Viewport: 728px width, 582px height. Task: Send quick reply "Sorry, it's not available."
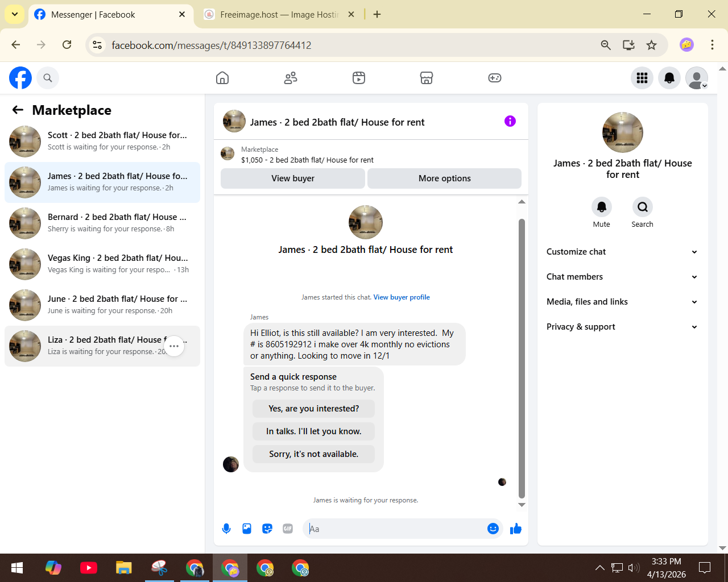click(x=314, y=454)
